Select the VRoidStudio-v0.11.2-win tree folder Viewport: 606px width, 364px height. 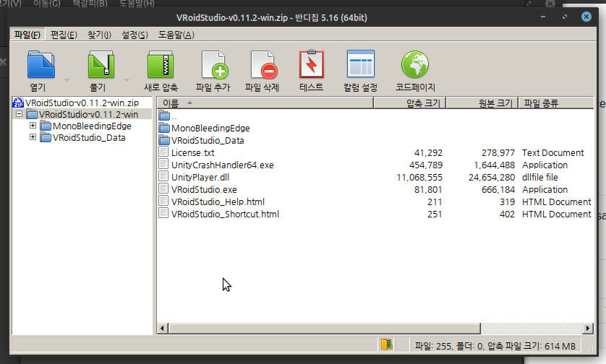click(x=88, y=114)
